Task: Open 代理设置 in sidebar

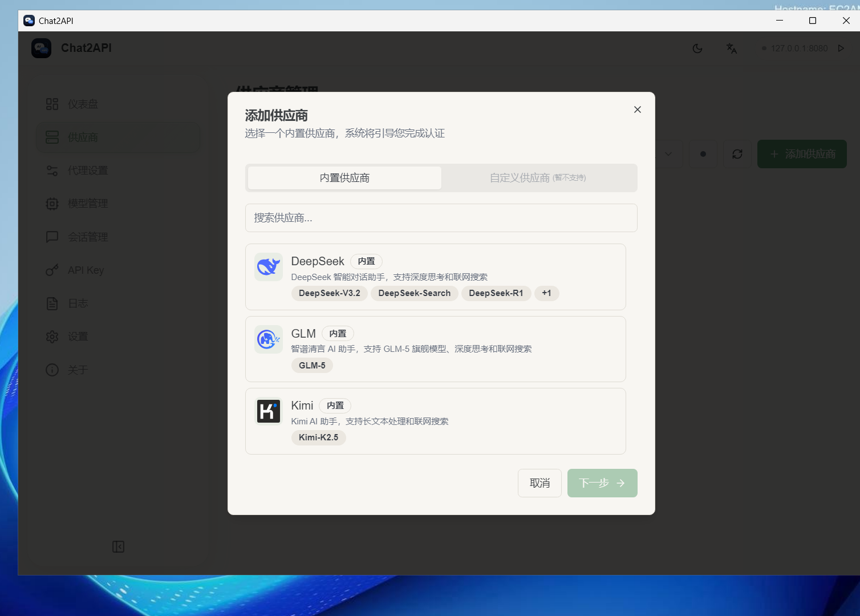Action: [119, 171]
